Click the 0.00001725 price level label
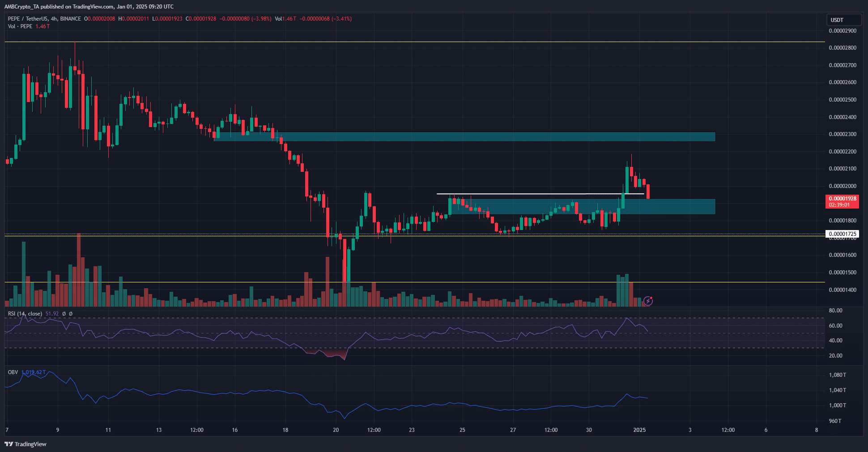868x452 pixels. tap(842, 234)
